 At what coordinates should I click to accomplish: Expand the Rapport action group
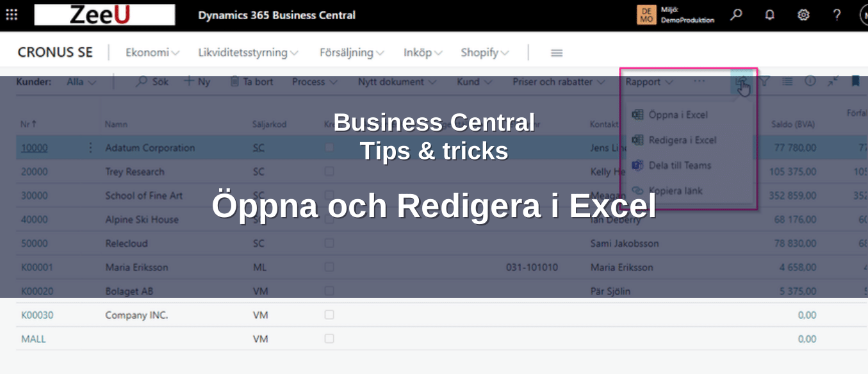point(649,82)
